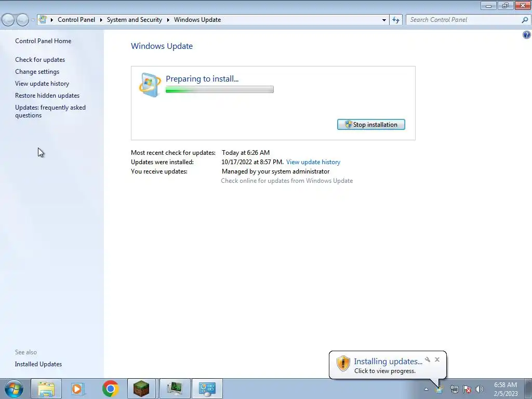
Task: Open Change settings link
Action: point(37,72)
